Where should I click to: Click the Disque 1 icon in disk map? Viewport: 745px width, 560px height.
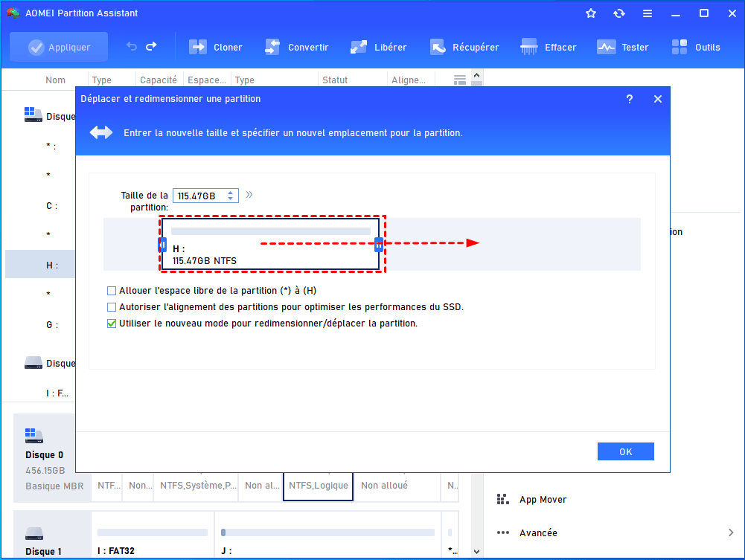click(x=33, y=534)
